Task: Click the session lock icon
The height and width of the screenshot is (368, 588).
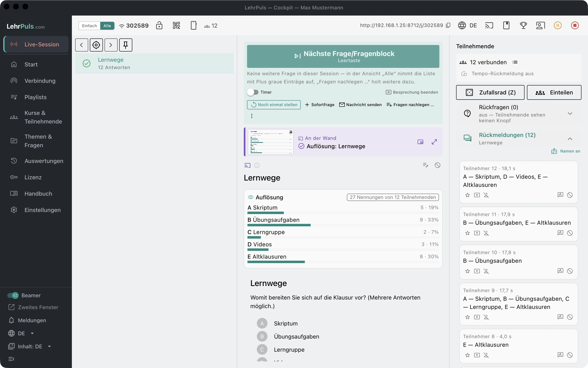Action: click(159, 25)
